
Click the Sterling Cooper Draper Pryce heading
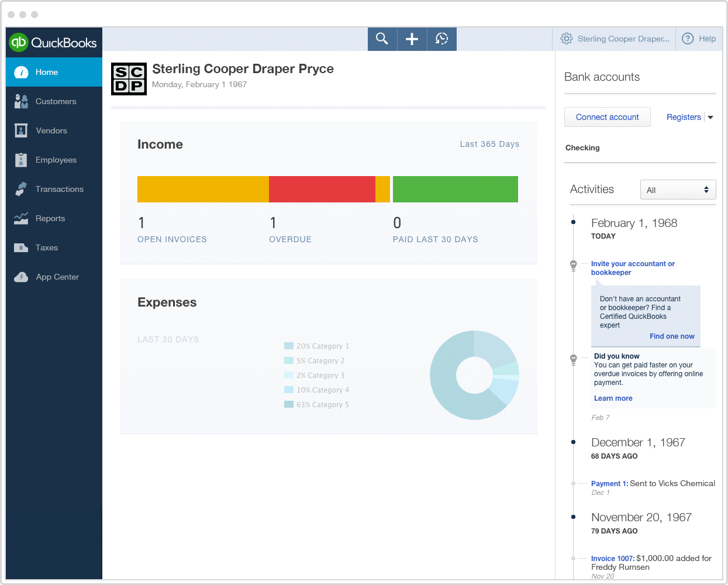coord(243,69)
